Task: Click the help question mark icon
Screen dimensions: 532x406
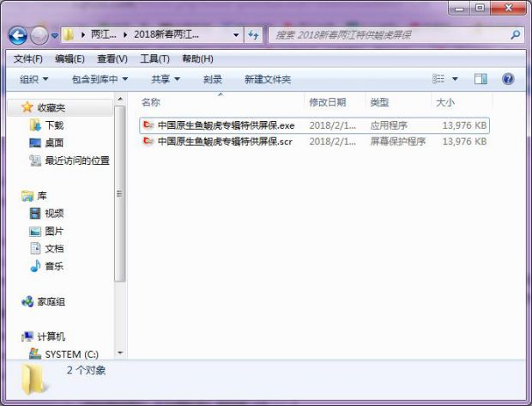Action: [x=508, y=79]
